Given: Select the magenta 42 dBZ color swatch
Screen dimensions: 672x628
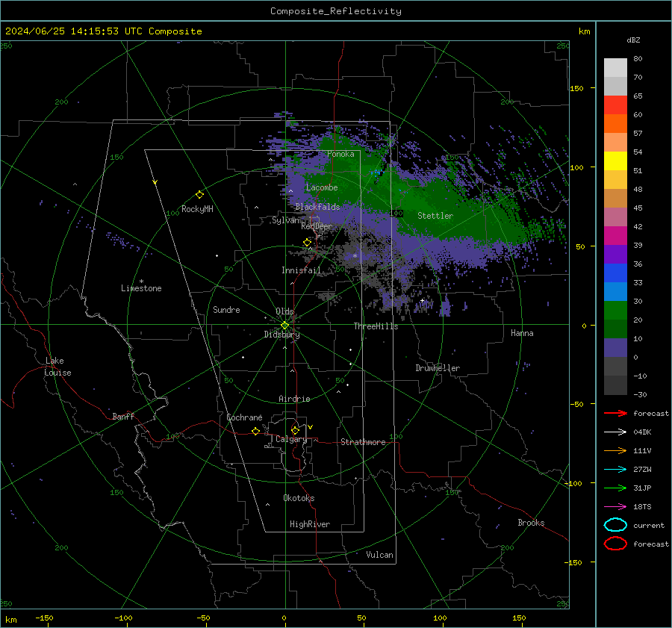Looking at the screenshot, I should [x=615, y=236].
